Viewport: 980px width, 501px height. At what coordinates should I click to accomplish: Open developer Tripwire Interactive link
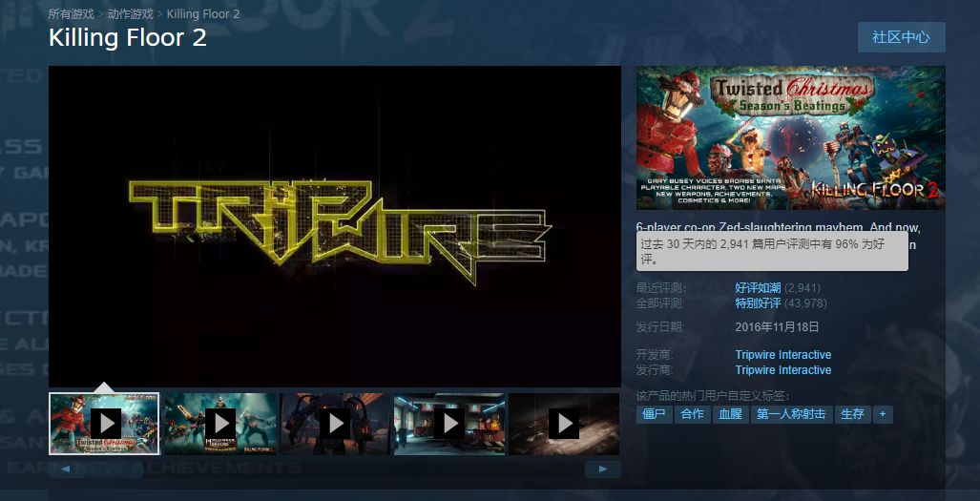[x=783, y=355]
